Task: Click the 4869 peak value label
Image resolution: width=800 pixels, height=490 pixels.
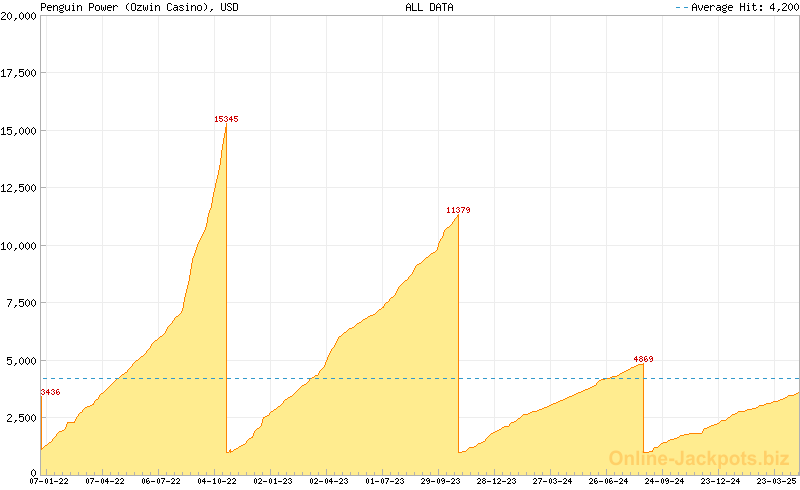Action: pos(643,359)
